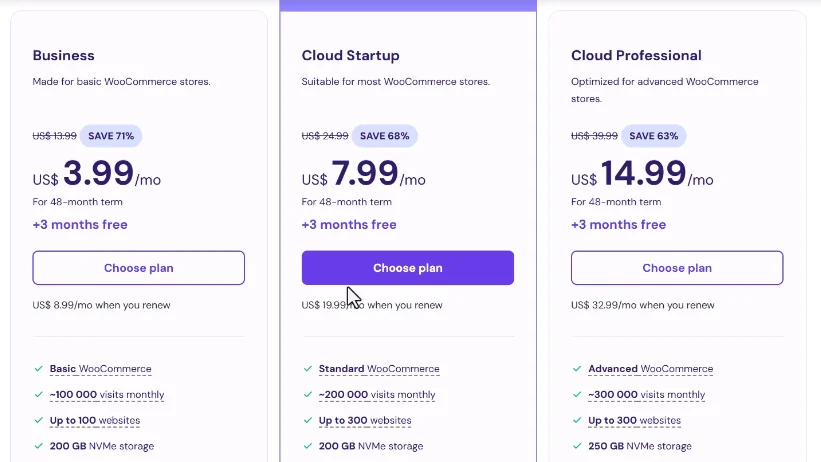The width and height of the screenshot is (821, 462).
Task: Click Made for basic WooCommerce stores description
Action: 121,82
